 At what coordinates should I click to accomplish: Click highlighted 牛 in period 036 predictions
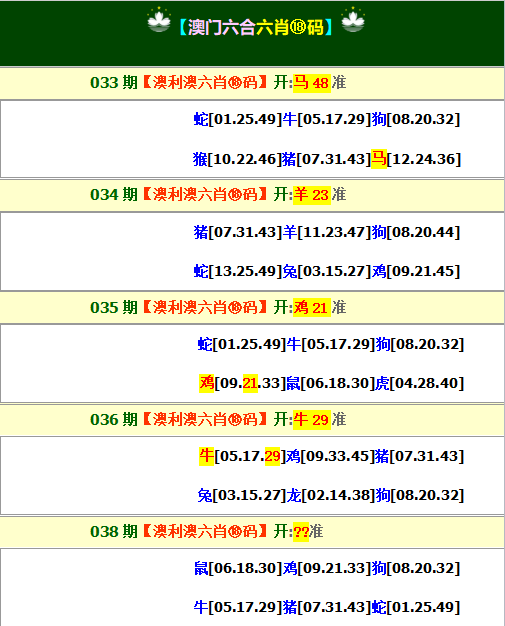tap(206, 456)
